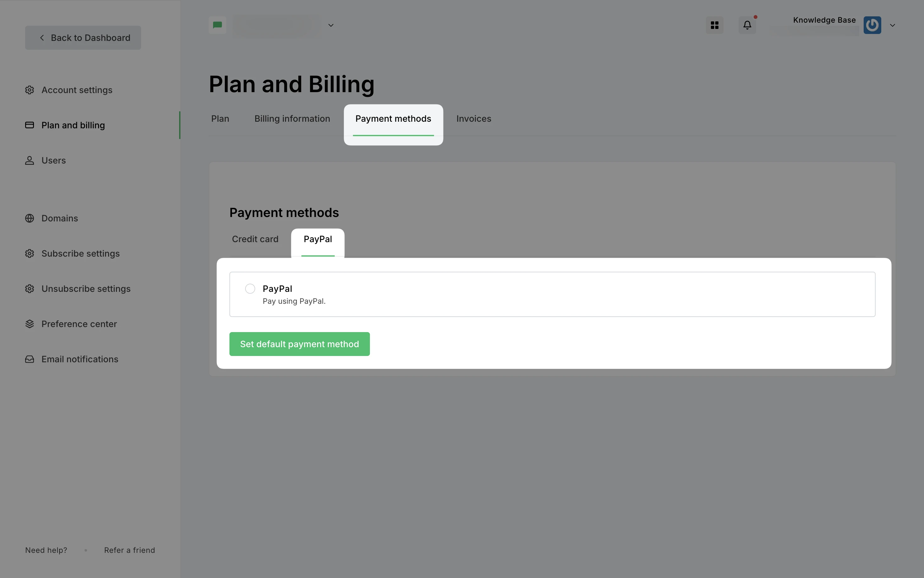This screenshot has height=578, width=924.
Task: Click the Users person icon
Action: (x=30, y=160)
